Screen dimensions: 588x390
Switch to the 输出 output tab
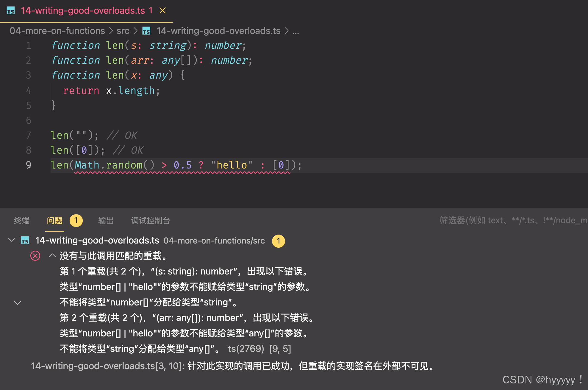[x=106, y=221]
